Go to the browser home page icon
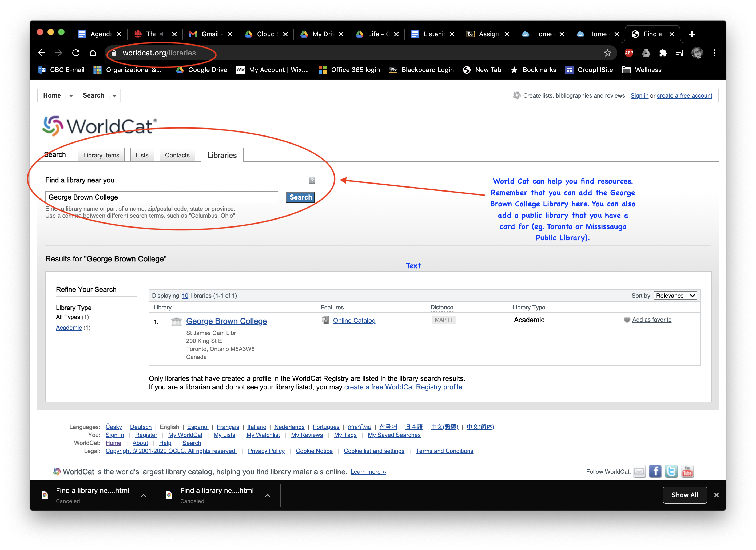 coord(93,53)
